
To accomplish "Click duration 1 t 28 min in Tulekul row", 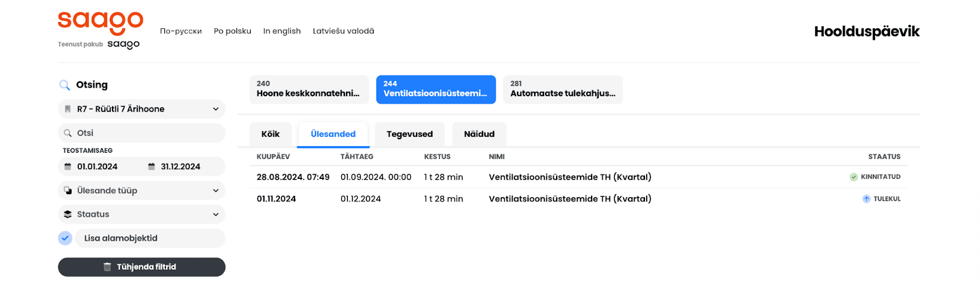I will 443,199.
